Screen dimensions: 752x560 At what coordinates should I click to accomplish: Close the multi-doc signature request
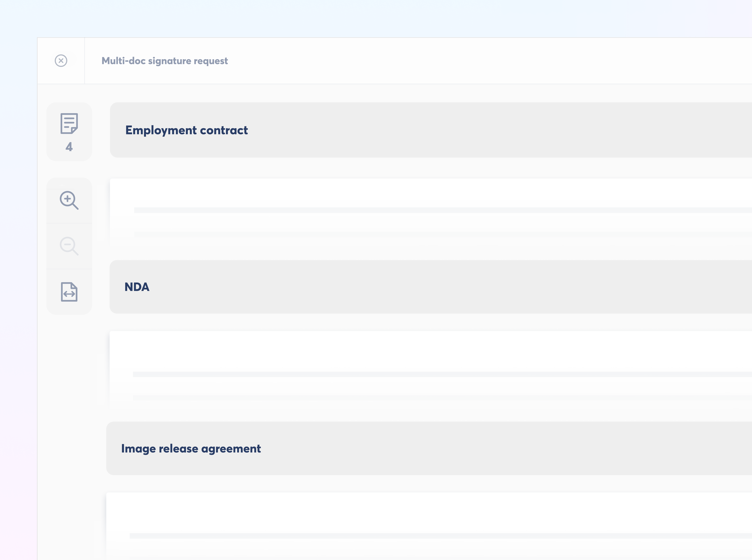click(x=61, y=61)
